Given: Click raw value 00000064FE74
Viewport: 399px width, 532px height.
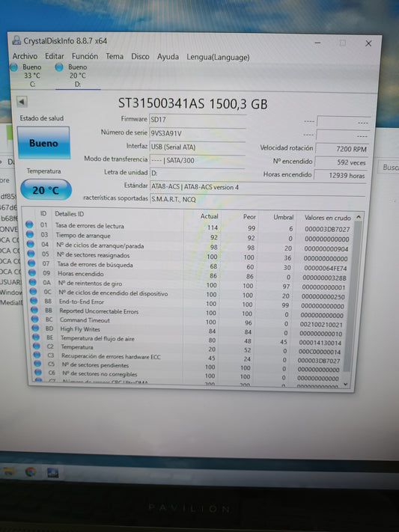Looking at the screenshot, I should click(x=326, y=269).
